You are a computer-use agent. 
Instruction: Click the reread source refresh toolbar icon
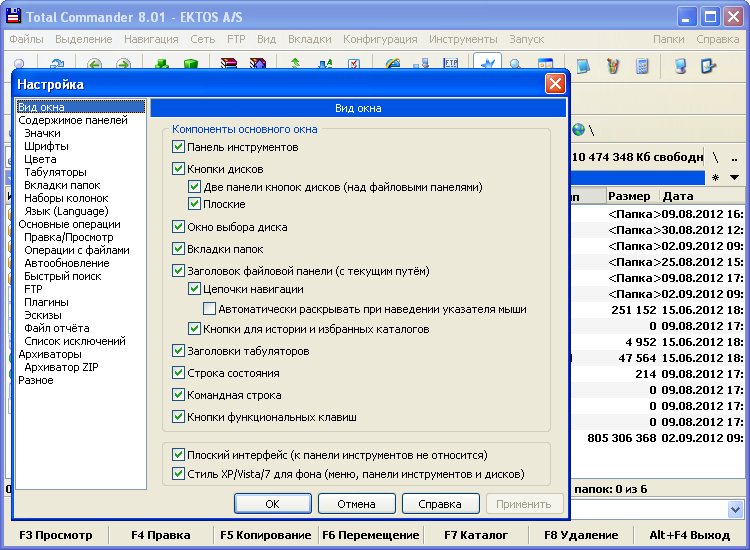[57, 64]
